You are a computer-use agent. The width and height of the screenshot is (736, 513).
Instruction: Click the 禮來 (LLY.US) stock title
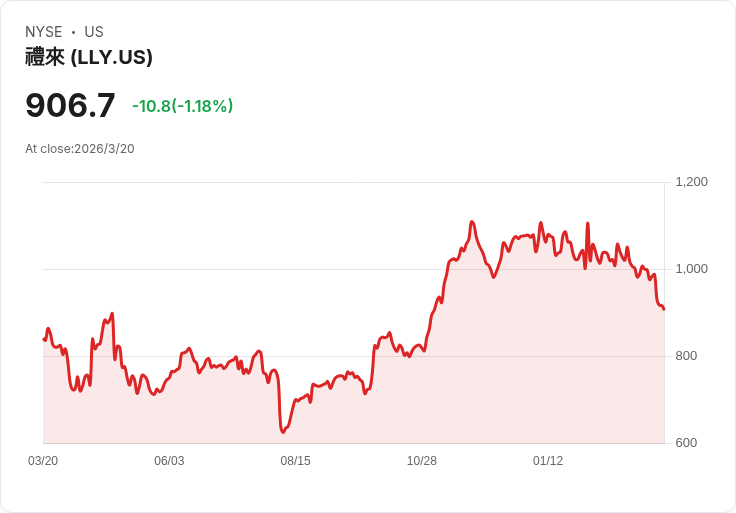(x=89, y=58)
